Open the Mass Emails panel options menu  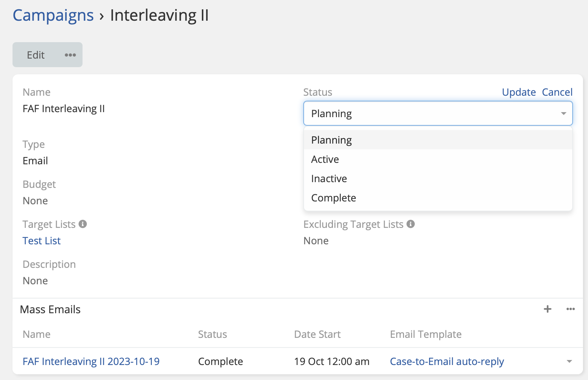pyautogui.click(x=570, y=309)
